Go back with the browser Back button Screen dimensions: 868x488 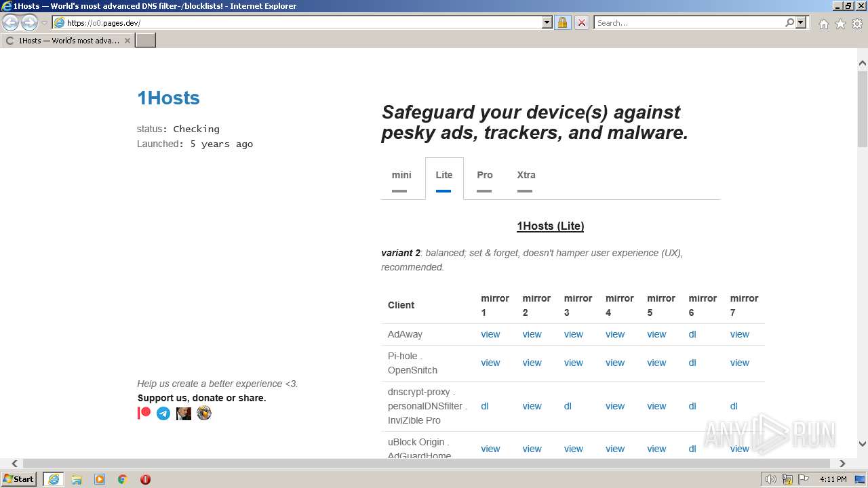(x=11, y=23)
